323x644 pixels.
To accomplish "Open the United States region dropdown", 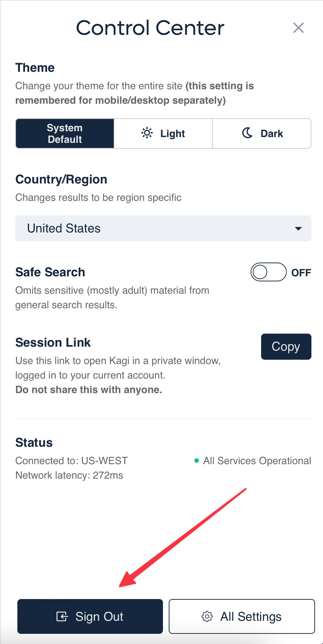I will coord(163,228).
